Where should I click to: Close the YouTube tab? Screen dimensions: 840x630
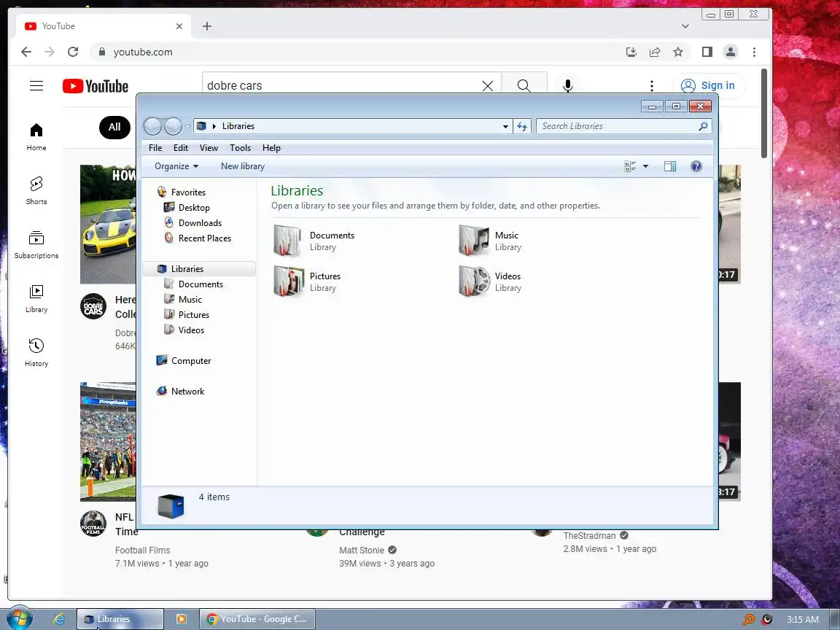coord(179,26)
